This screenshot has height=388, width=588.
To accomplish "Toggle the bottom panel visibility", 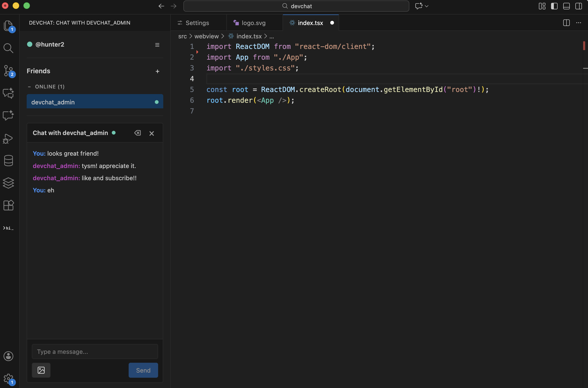I will 566,6.
